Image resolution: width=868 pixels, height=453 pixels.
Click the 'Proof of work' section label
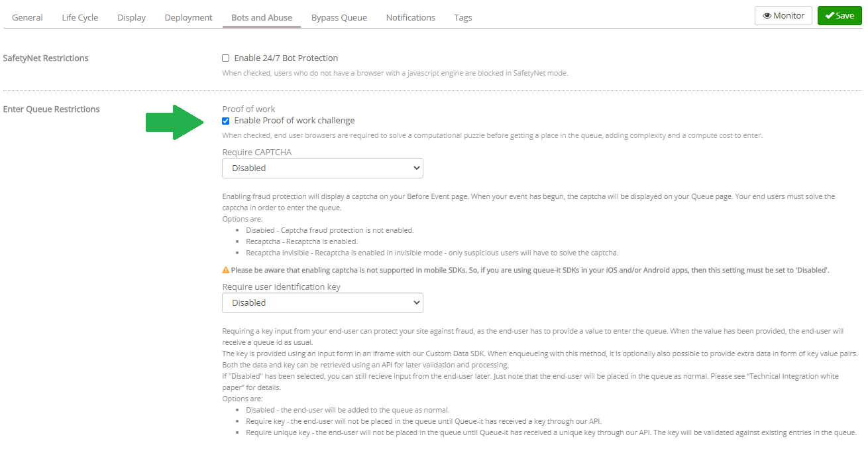click(x=248, y=109)
